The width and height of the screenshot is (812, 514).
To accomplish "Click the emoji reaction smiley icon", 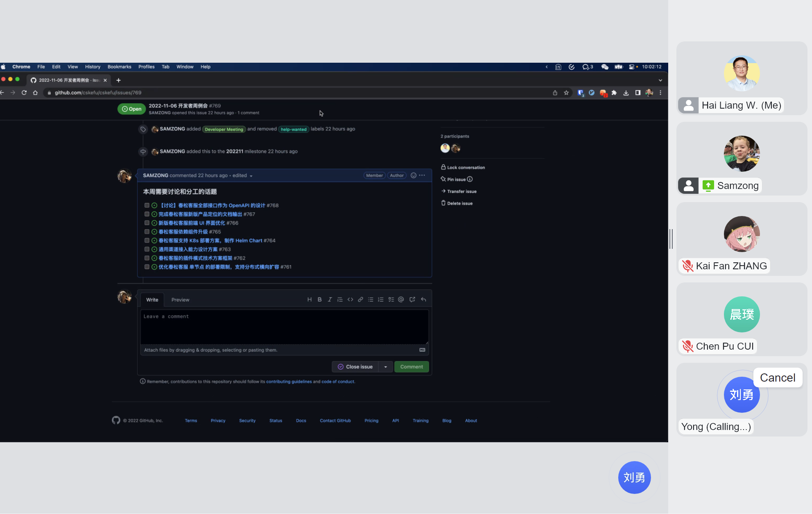I will point(413,175).
